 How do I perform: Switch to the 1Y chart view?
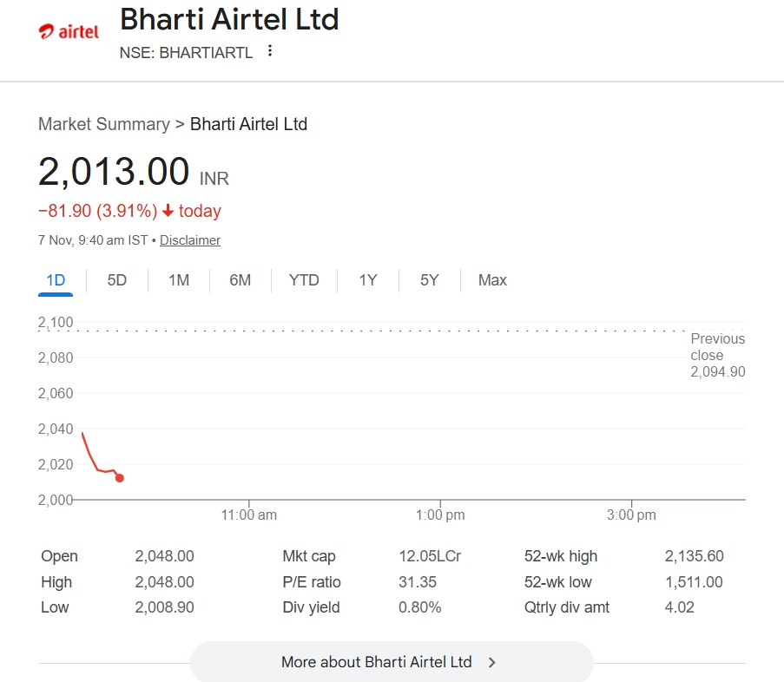pos(368,280)
